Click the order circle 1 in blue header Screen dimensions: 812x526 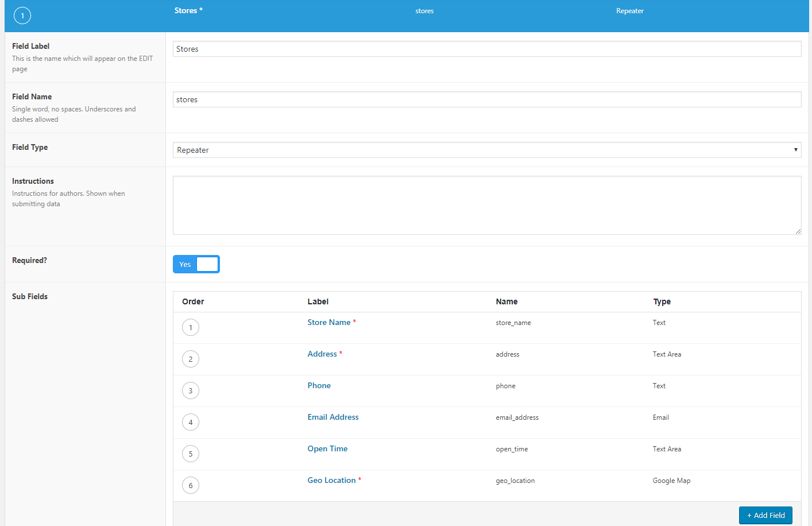point(22,16)
